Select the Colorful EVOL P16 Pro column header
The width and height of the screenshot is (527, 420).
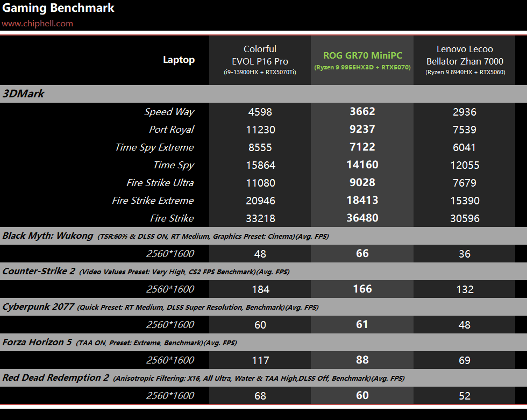tap(260, 60)
